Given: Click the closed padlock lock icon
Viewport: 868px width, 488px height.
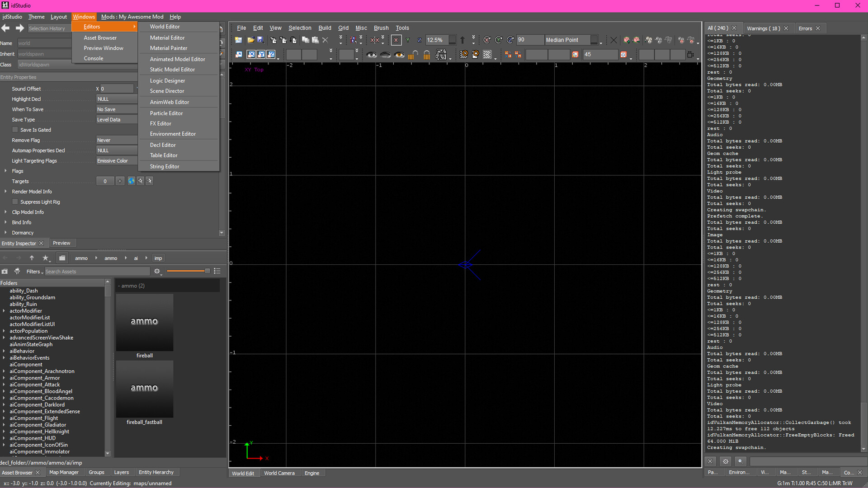Looking at the screenshot, I should pos(427,55).
